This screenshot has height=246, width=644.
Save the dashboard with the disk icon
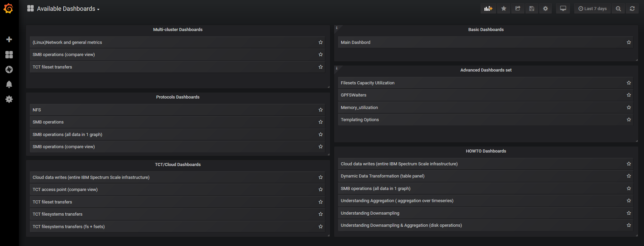click(x=532, y=9)
